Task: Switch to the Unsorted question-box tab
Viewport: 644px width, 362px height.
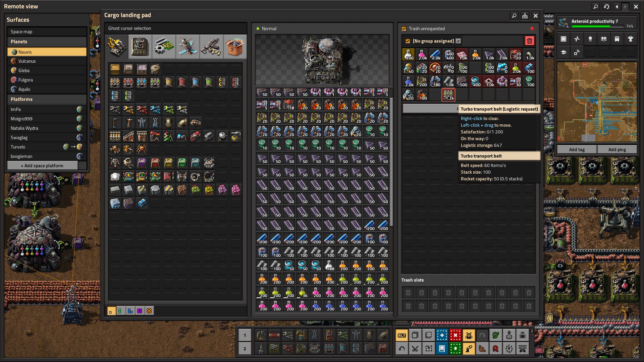Action: 235,47
